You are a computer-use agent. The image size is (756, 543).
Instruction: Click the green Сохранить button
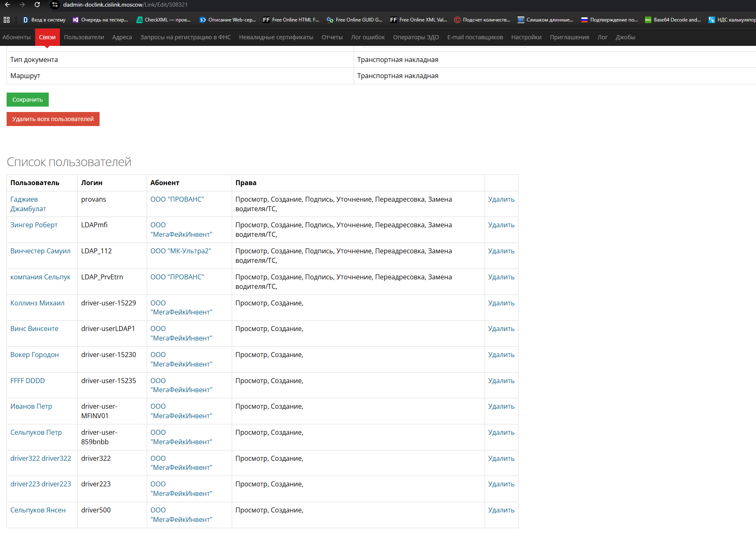tap(28, 100)
